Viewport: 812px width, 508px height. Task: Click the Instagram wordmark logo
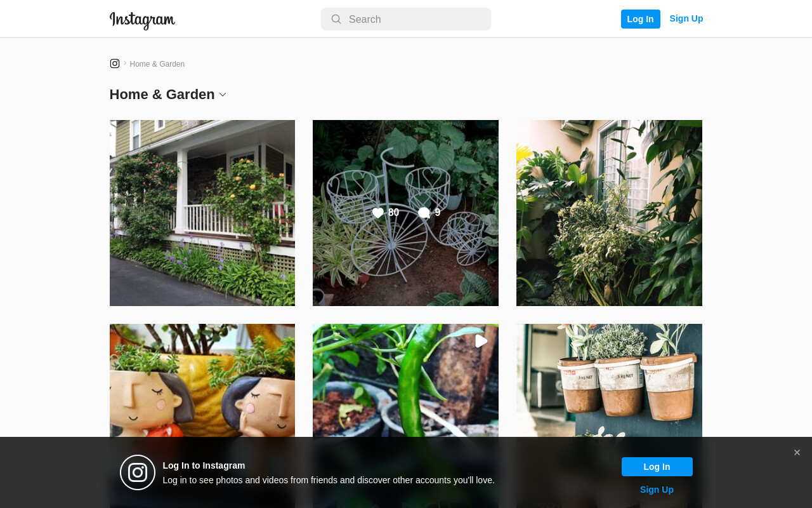pyautogui.click(x=142, y=20)
